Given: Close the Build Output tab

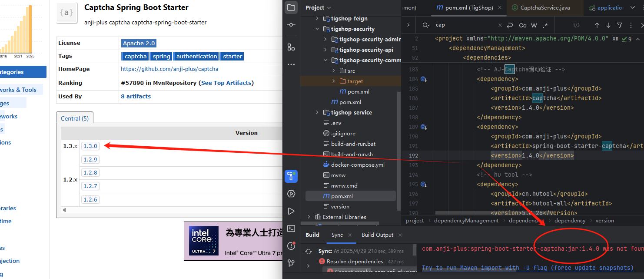Looking at the screenshot, I should point(400,235).
